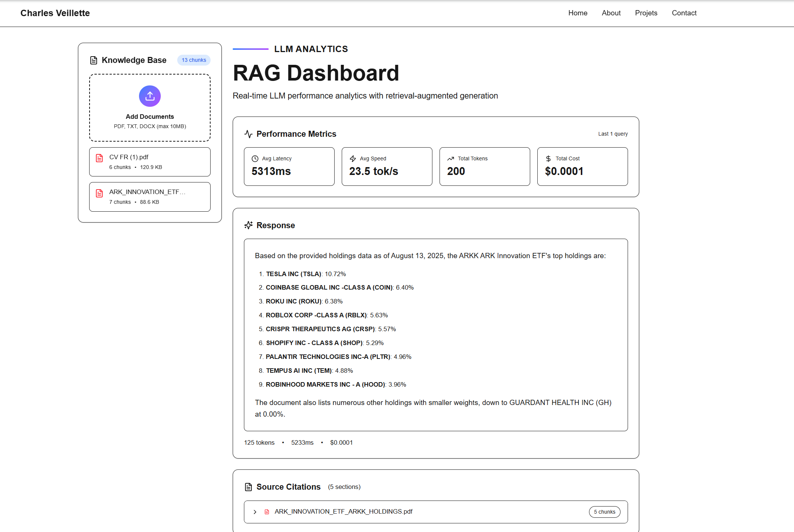Click the 5 chunks badge on the citation
Image resolution: width=794 pixels, height=532 pixels.
604,512
